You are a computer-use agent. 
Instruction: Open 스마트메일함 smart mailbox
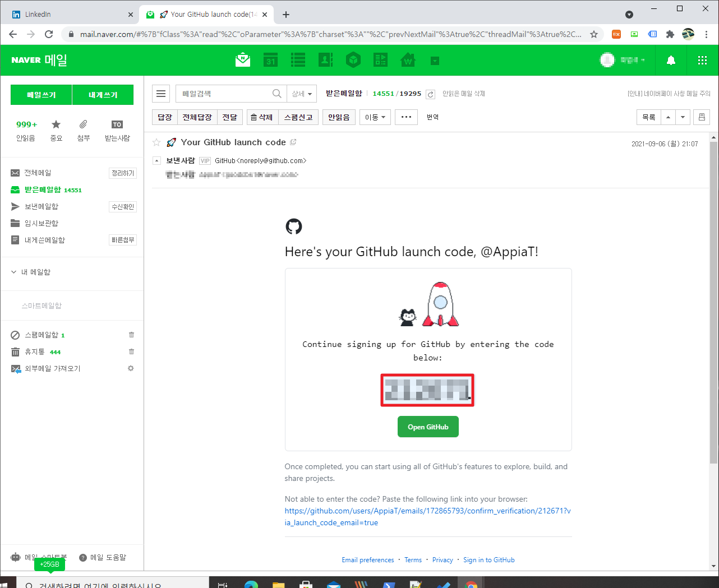tap(42, 305)
